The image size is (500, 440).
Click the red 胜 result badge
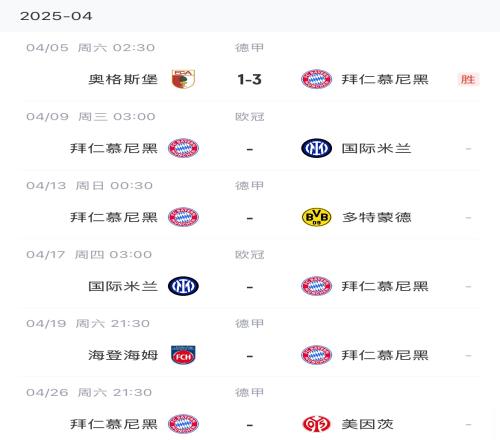(468, 79)
